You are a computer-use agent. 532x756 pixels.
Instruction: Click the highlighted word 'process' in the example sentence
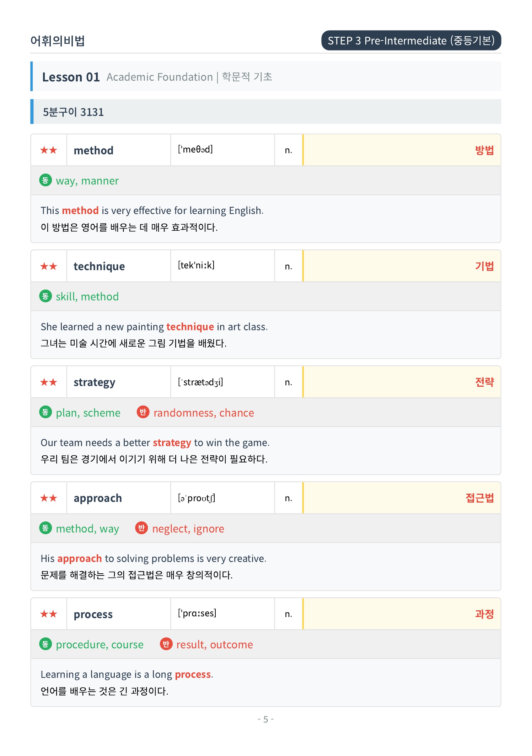193,675
